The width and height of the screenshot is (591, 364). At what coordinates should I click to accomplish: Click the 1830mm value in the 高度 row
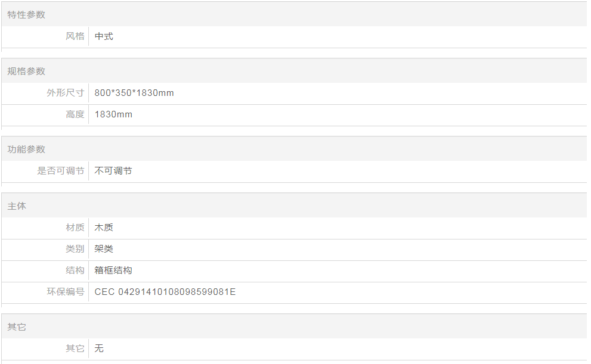(x=113, y=114)
